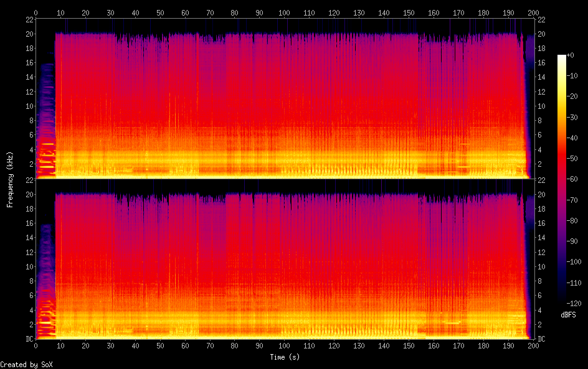Click the DC label left of the lower channel
Screen dimensions: 588x369
coord(28,339)
